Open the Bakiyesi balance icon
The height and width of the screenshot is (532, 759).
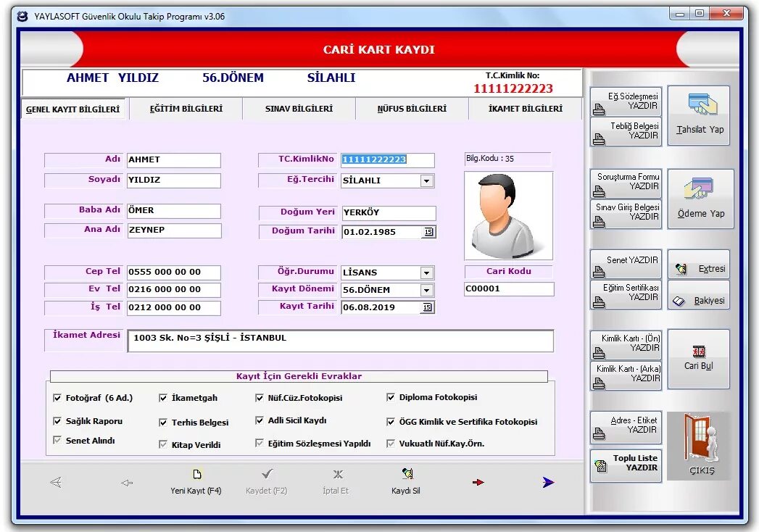(x=679, y=301)
